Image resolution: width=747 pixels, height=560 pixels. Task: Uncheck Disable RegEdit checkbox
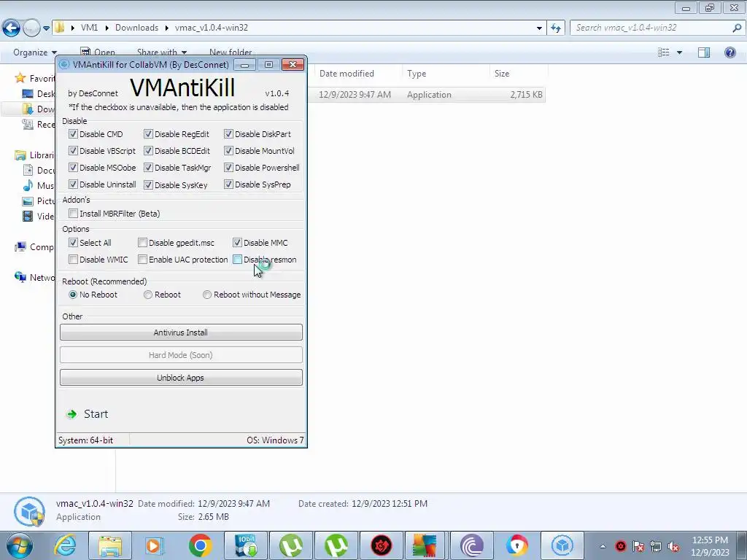148,134
